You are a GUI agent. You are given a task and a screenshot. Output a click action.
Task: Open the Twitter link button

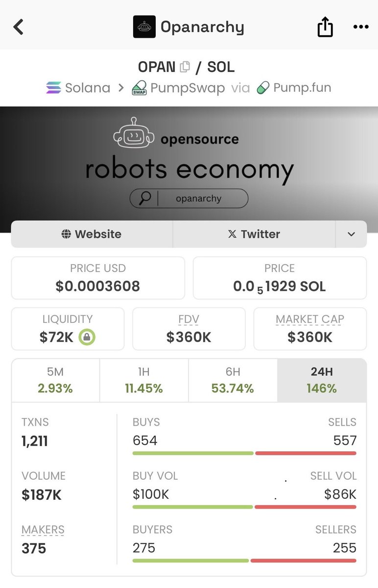tap(254, 234)
